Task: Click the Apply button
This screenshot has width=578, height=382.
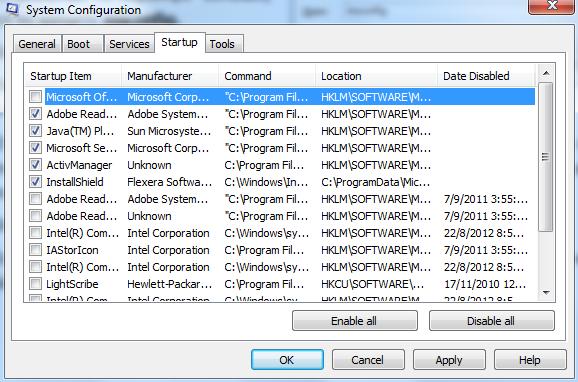Action: coord(449,360)
